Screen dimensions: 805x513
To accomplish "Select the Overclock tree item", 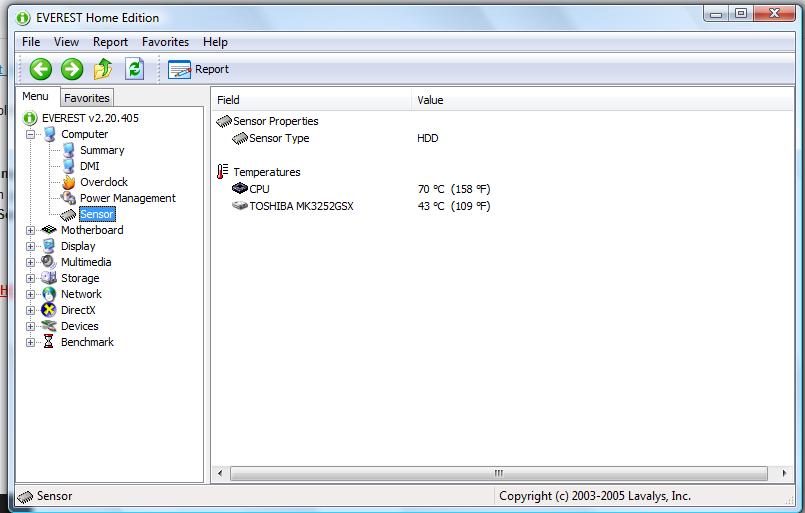I will click(x=104, y=182).
